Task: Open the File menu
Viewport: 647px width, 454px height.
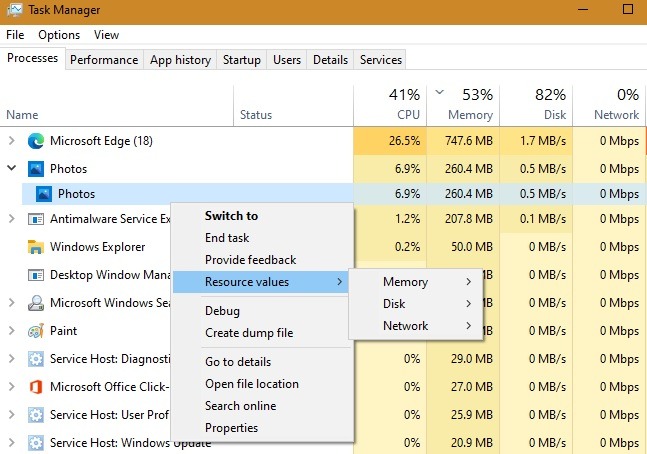Action: tap(15, 35)
